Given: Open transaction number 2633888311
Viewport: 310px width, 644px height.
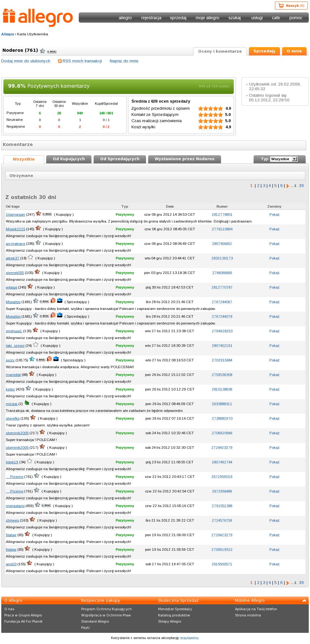Looking at the screenshot, I should click(x=222, y=404).
